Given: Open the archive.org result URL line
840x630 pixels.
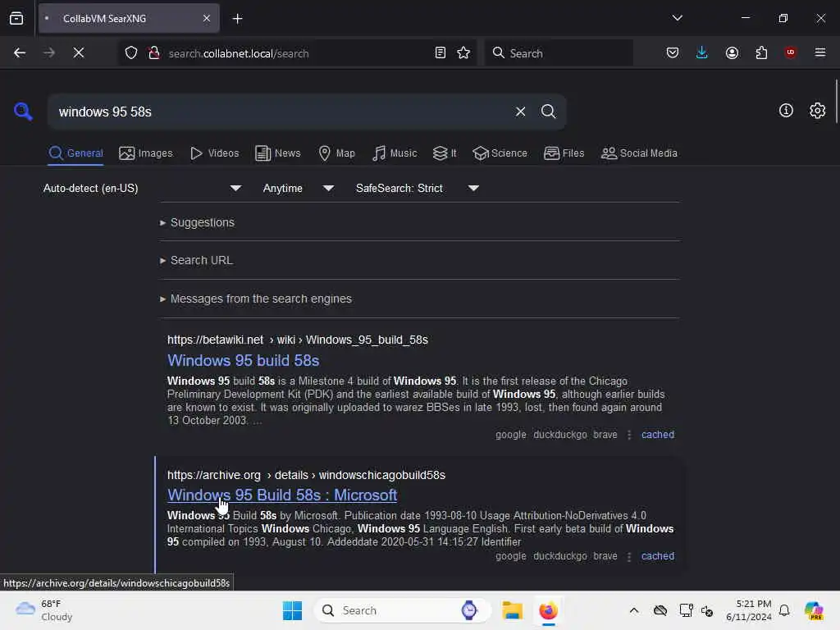Looking at the screenshot, I should pyautogui.click(x=306, y=475).
